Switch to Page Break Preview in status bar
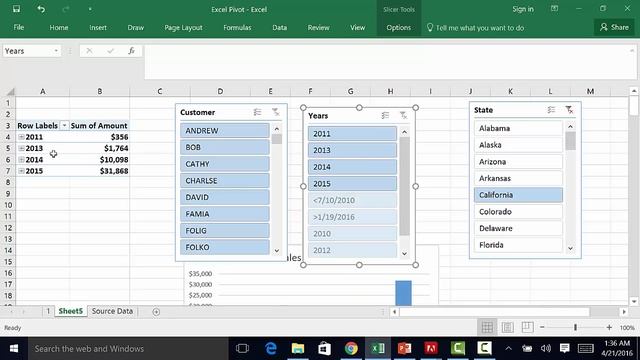 (x=527, y=327)
